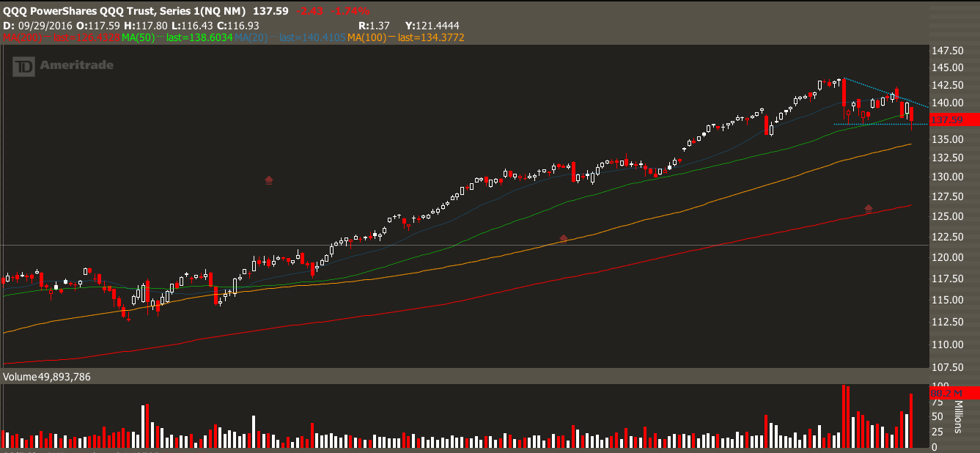Image resolution: width=980 pixels, height=453 pixels.
Task: Click the 127.50 price axis label
Action: 948,196
